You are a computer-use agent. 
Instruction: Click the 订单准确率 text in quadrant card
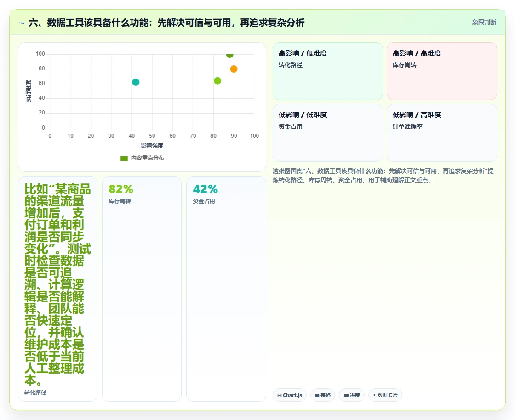point(407,127)
